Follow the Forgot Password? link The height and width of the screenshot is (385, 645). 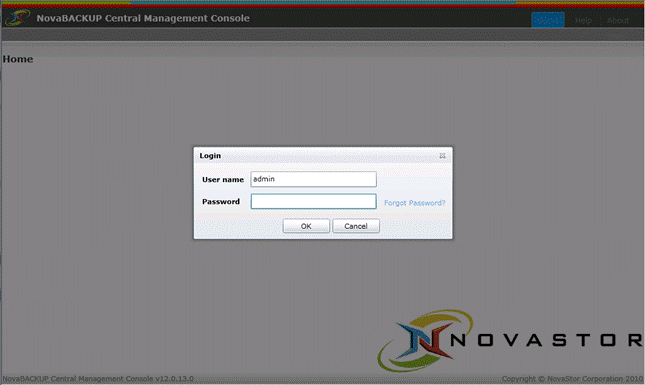click(415, 203)
